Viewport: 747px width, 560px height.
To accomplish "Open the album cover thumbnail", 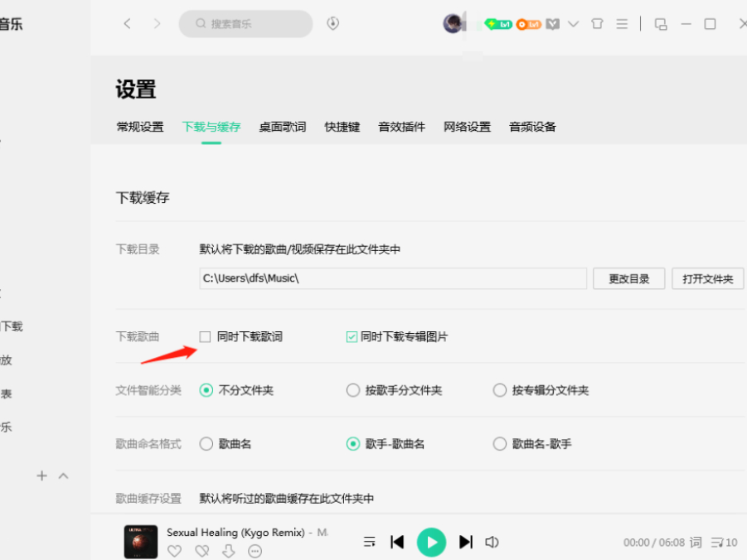I will tap(141, 542).
